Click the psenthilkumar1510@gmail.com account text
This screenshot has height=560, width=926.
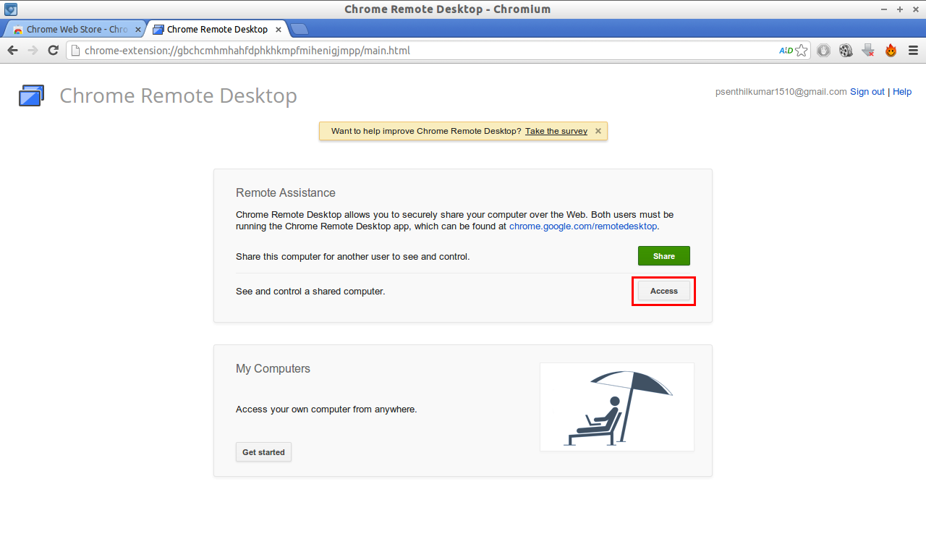click(781, 92)
